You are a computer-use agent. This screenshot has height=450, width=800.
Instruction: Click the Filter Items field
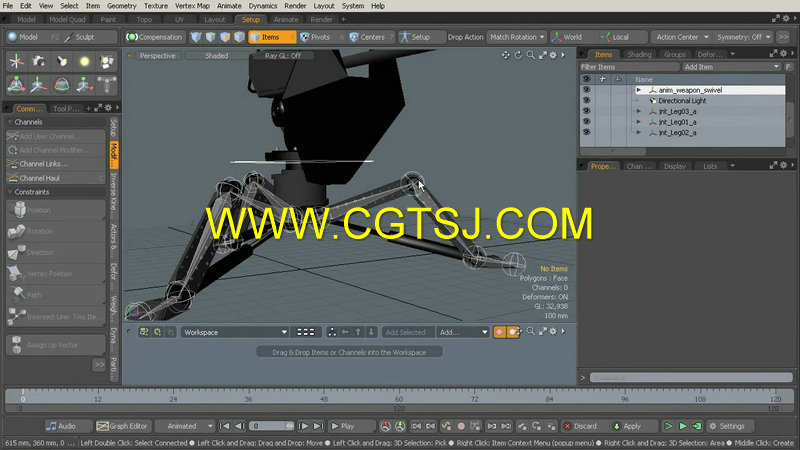coord(629,67)
